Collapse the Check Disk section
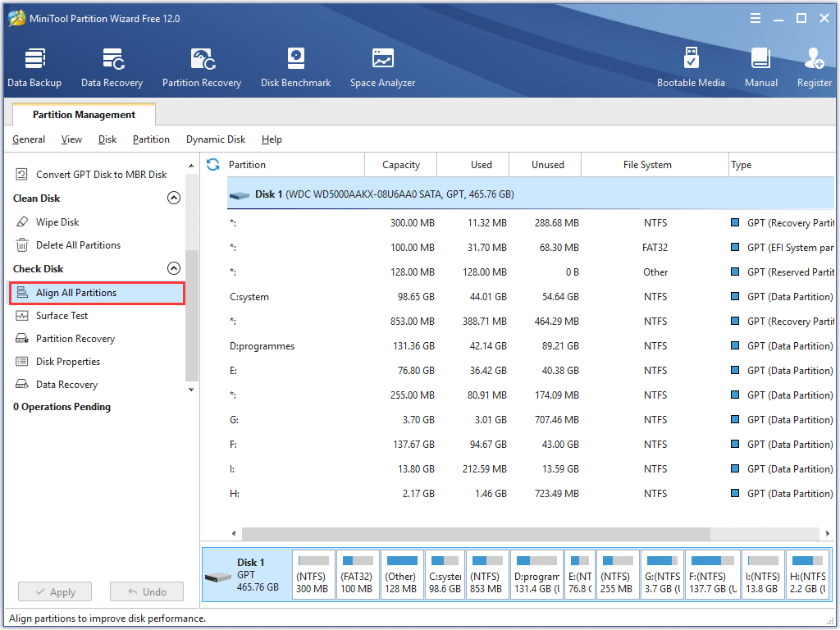The width and height of the screenshot is (840, 630). coord(174,268)
